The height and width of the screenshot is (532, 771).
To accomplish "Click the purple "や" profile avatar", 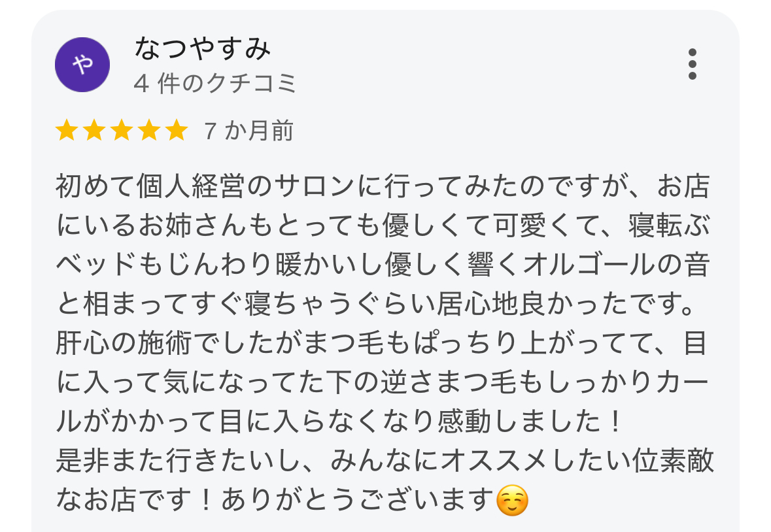I will [x=82, y=64].
